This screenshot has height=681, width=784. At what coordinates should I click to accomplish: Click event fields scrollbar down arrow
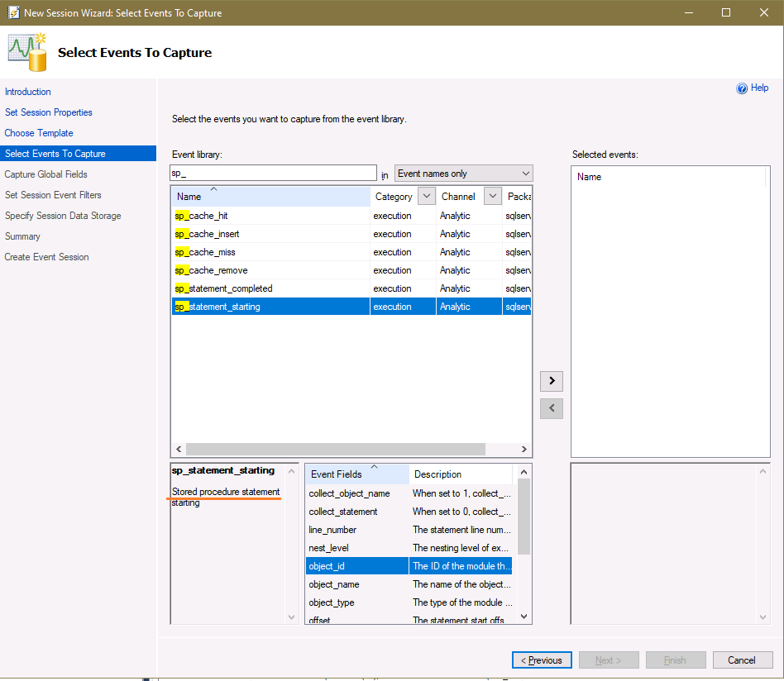(523, 617)
